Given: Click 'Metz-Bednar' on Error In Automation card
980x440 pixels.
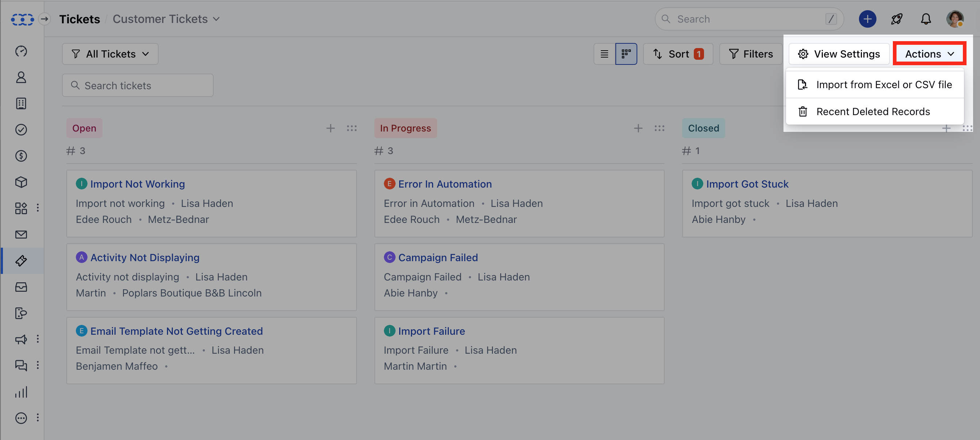Looking at the screenshot, I should 486,220.
